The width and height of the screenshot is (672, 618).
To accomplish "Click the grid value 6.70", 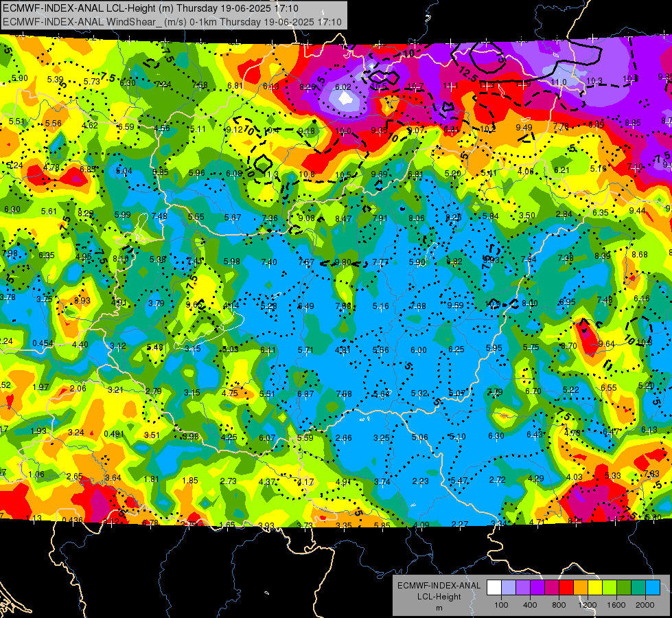I will coord(533,391).
